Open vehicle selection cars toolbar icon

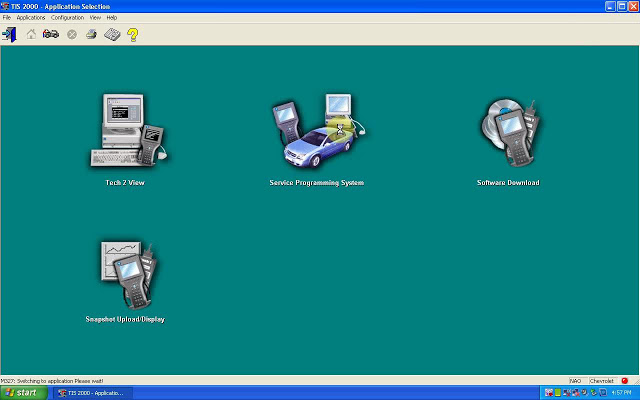click(x=51, y=34)
